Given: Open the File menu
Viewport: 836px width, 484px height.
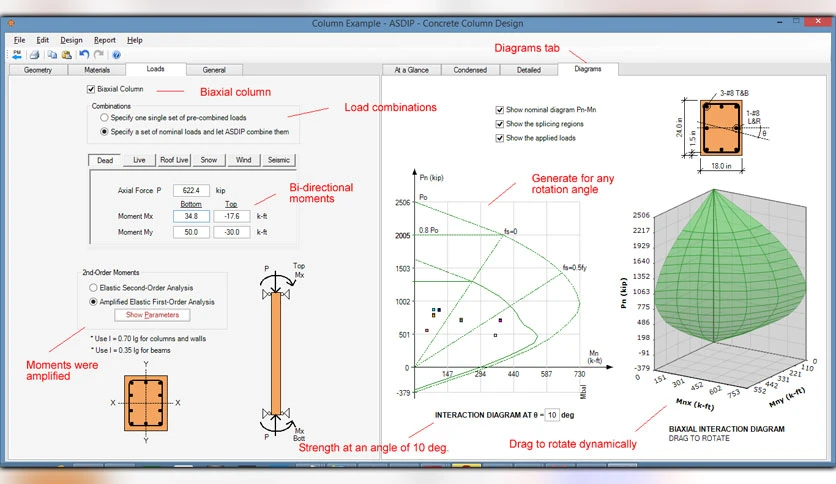Looking at the screenshot, I should (20, 40).
